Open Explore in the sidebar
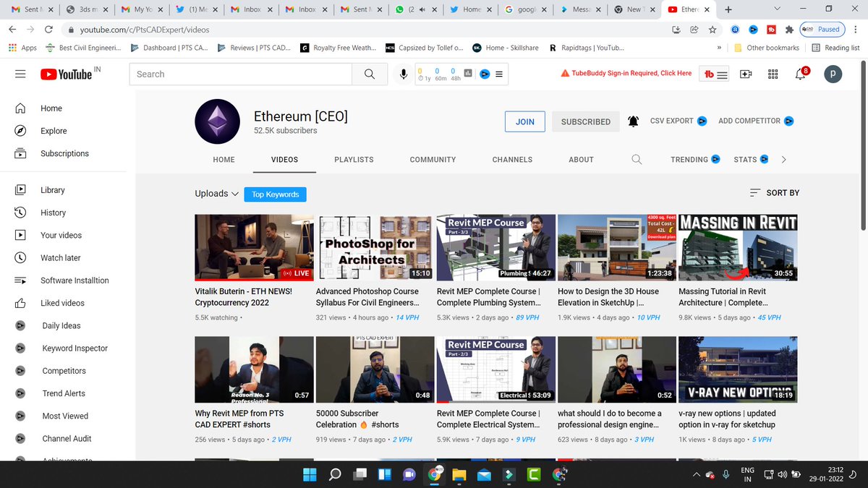 [54, 131]
